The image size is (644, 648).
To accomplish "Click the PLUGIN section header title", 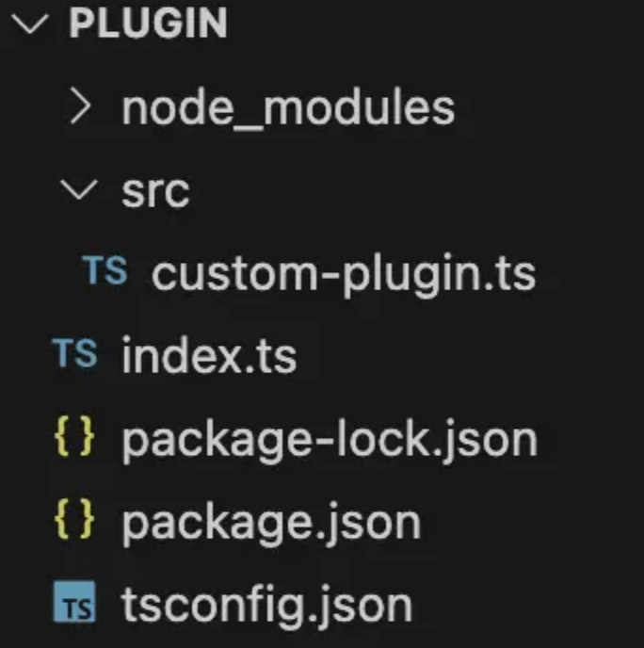I will pos(148,24).
